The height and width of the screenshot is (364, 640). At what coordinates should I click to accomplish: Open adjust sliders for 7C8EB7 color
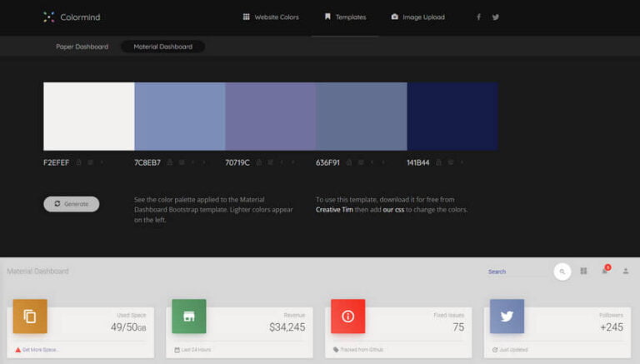tap(182, 162)
